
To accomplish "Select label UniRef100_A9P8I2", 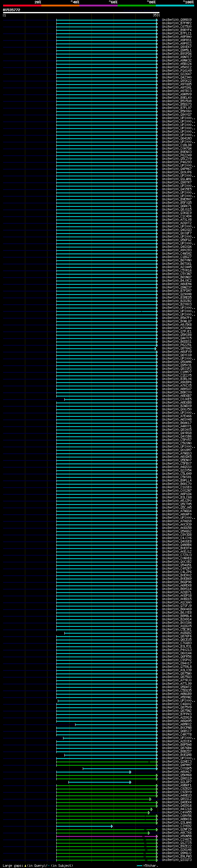I will point(176,43).
